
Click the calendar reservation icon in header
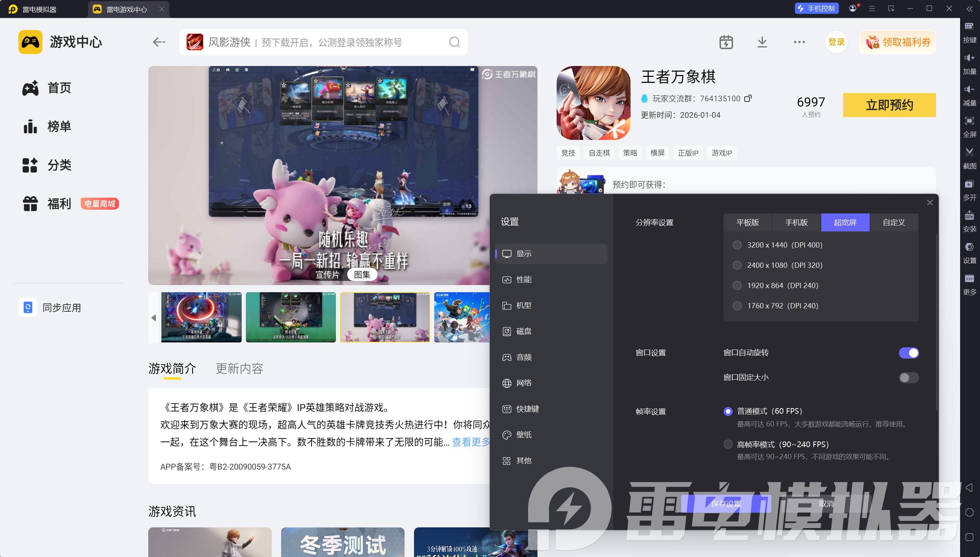(x=726, y=42)
